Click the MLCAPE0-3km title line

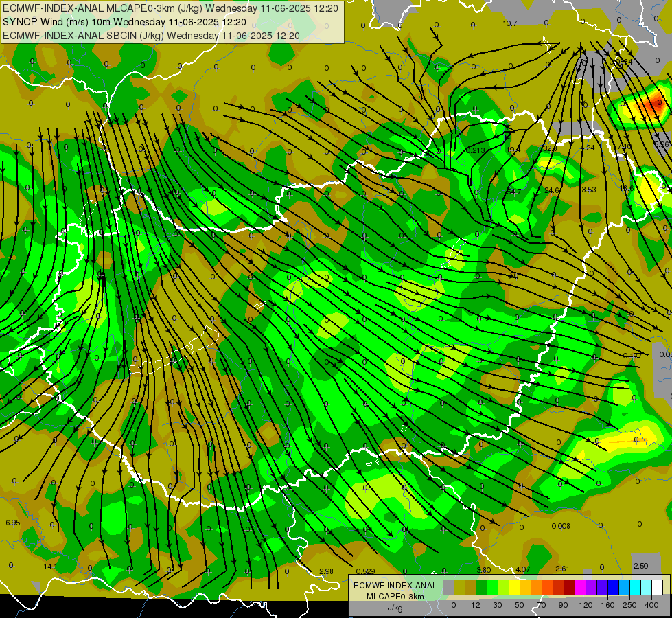tap(170, 8)
